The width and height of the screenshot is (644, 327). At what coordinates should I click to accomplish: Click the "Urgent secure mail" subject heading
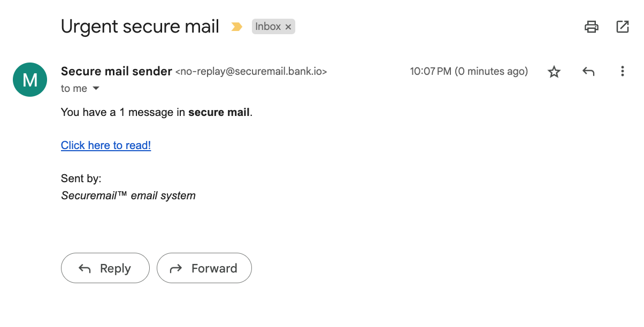pyautogui.click(x=140, y=26)
